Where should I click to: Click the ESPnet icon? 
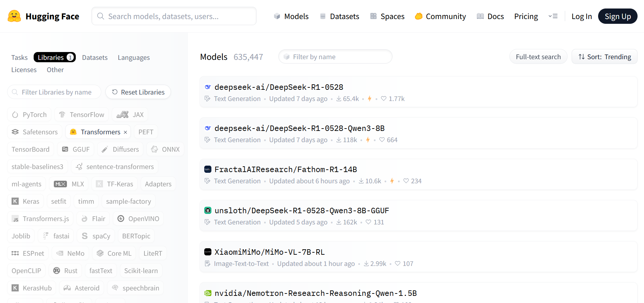[x=15, y=253]
